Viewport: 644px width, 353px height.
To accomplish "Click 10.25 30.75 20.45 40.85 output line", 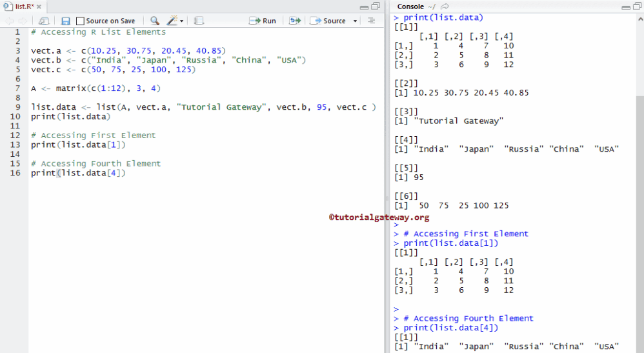I will pyautogui.click(x=470, y=93).
